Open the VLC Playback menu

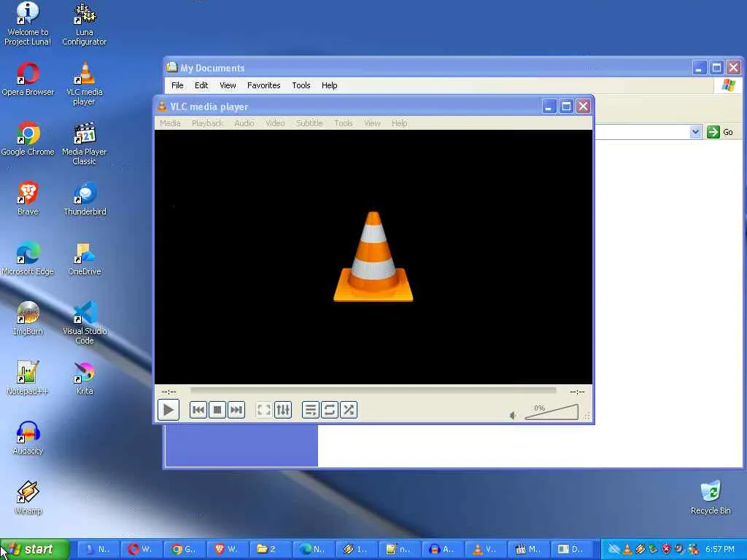(207, 122)
